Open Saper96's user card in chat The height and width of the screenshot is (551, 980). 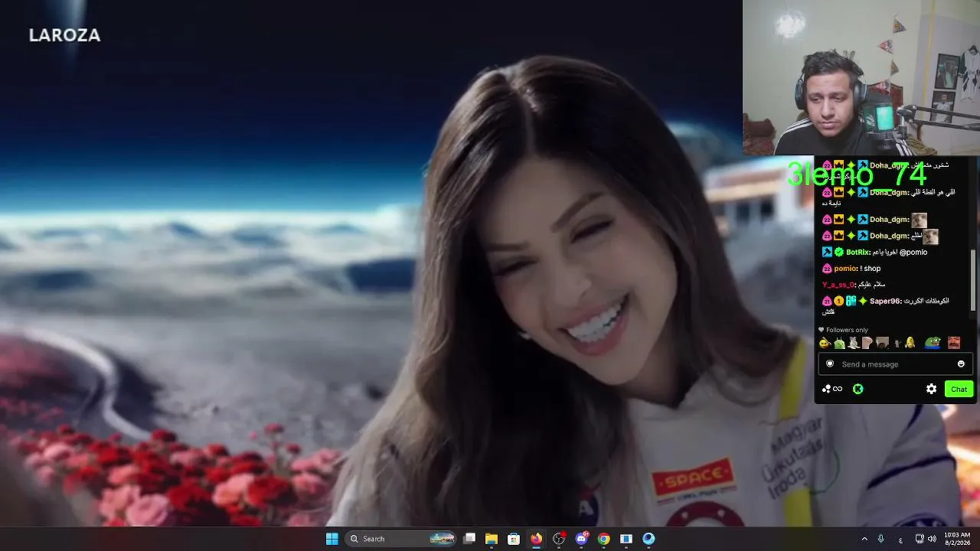[885, 302]
